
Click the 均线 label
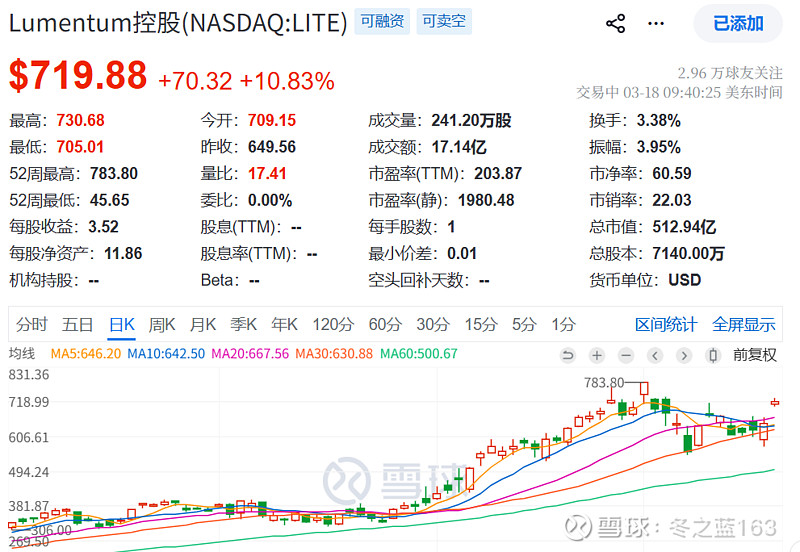click(22, 354)
